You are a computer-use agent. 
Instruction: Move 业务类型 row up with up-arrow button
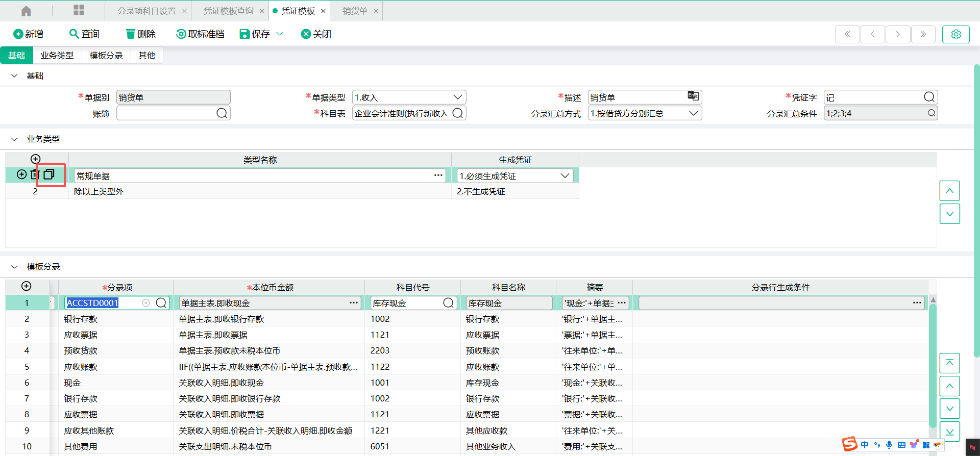click(x=949, y=191)
